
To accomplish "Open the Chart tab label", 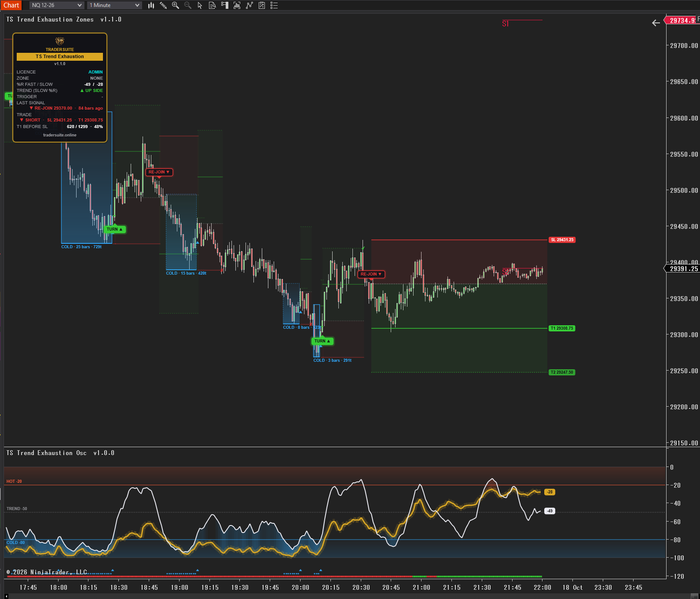I will (x=11, y=5).
